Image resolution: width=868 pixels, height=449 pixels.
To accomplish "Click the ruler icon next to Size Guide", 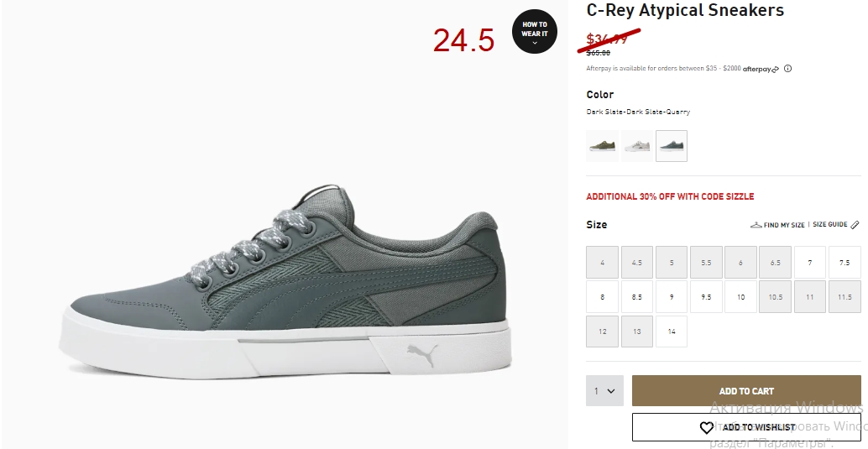I will 855,224.
